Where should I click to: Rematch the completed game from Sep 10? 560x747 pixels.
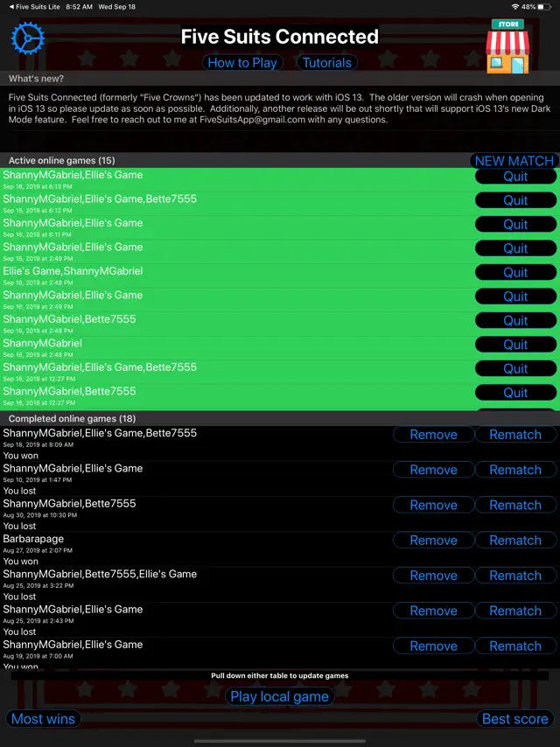(515, 470)
